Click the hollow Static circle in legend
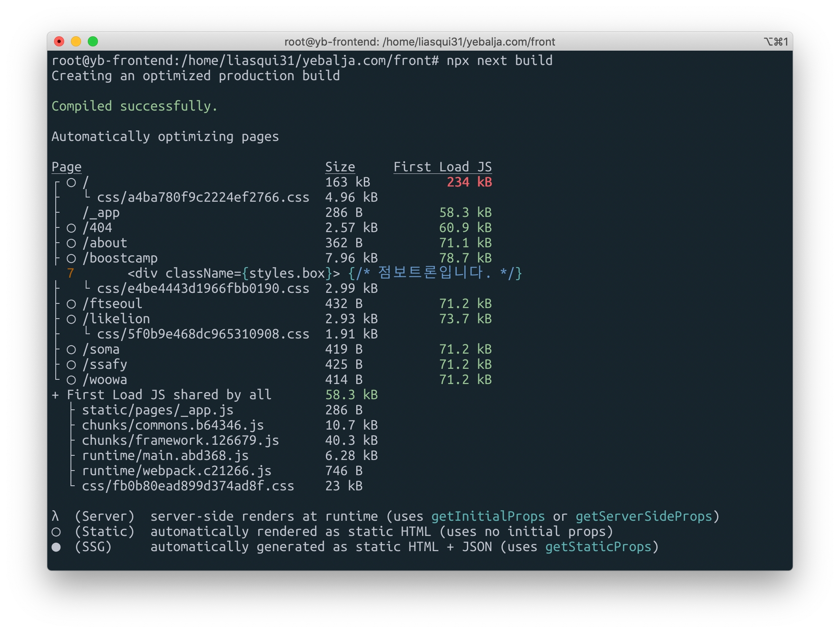This screenshot has width=840, height=633. pos(56,532)
